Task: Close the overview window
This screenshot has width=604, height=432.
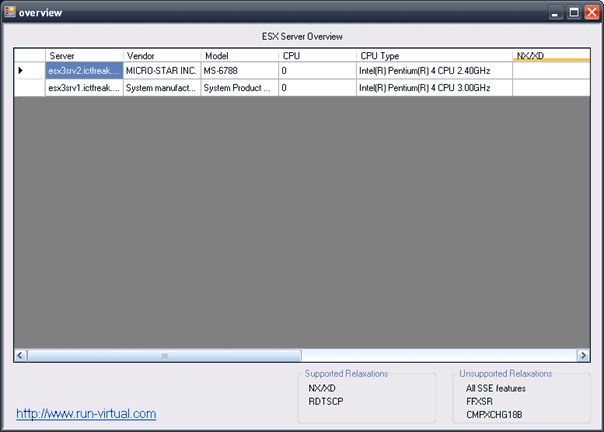Action: 592,12
